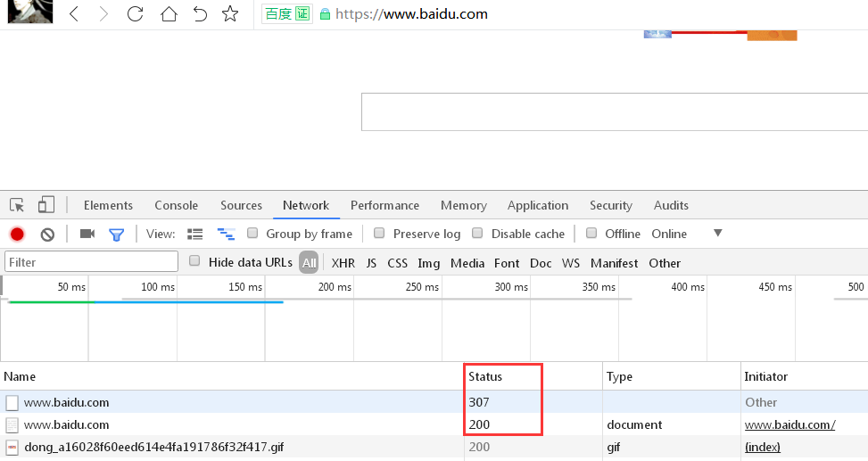This screenshot has width=868, height=461.
Task: Select the www.baidu.com request with status 307
Action: tap(434, 402)
